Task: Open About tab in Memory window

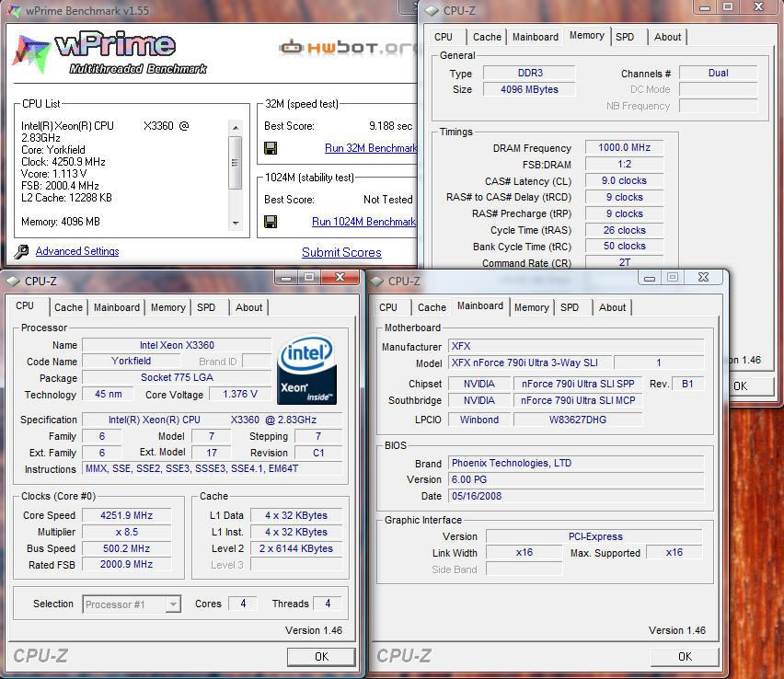Action: pyautogui.click(x=667, y=37)
